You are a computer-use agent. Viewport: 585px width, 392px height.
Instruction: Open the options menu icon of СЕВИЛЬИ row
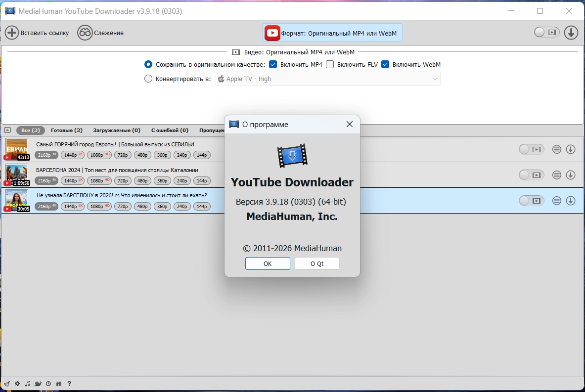coord(557,149)
